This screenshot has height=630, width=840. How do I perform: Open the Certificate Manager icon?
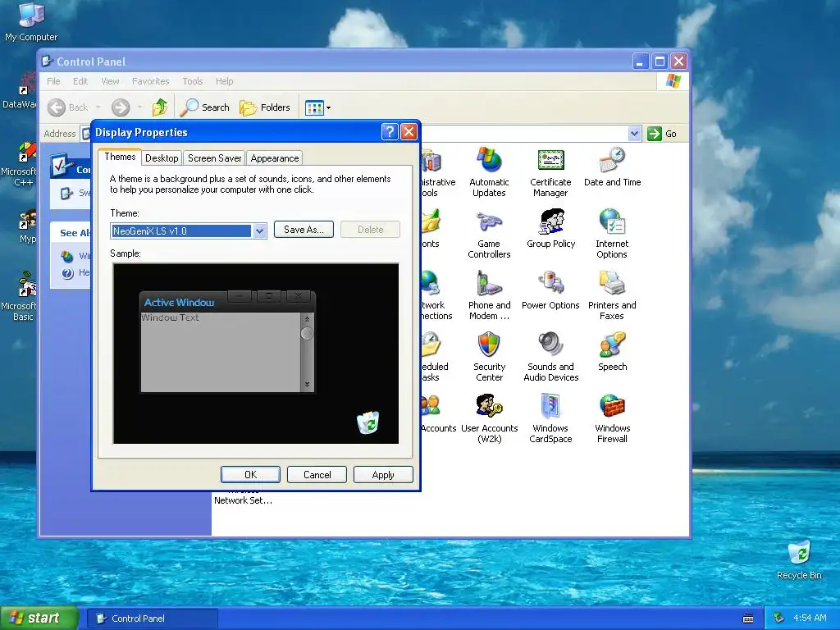[x=550, y=171]
